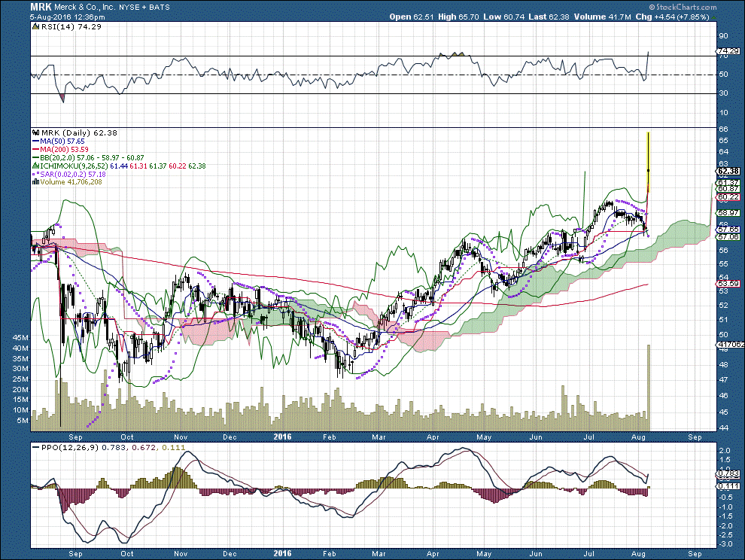The width and height of the screenshot is (745, 560).
Task: Click the 60.22 red price flag on right axis
Action: tap(728, 196)
